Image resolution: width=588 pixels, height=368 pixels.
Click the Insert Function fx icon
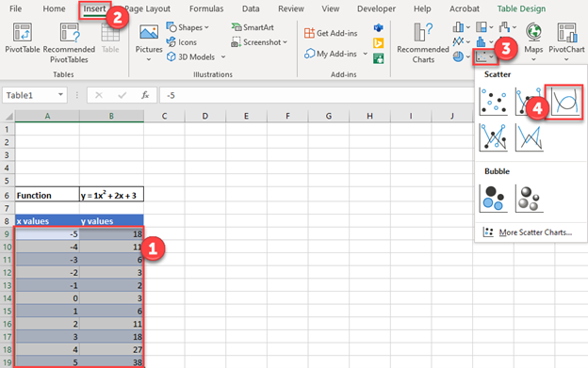pos(145,95)
